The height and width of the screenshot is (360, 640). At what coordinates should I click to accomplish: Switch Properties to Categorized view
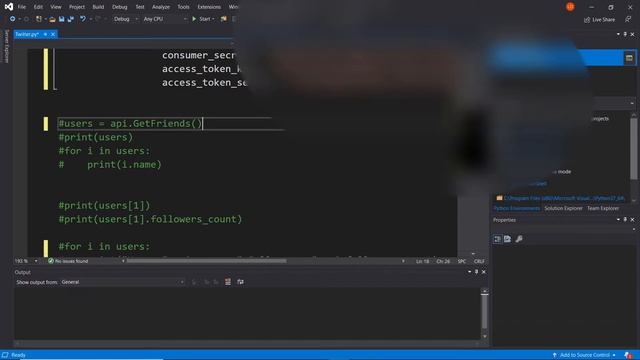(497, 239)
